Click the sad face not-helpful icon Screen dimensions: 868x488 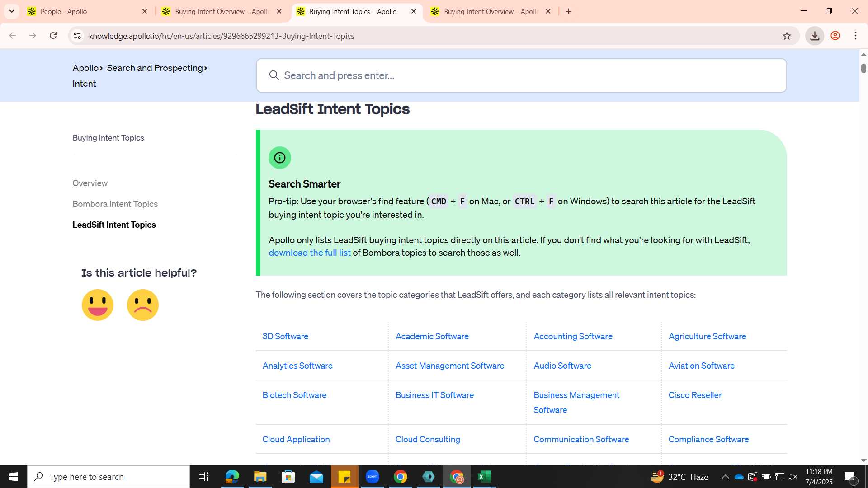click(143, 305)
